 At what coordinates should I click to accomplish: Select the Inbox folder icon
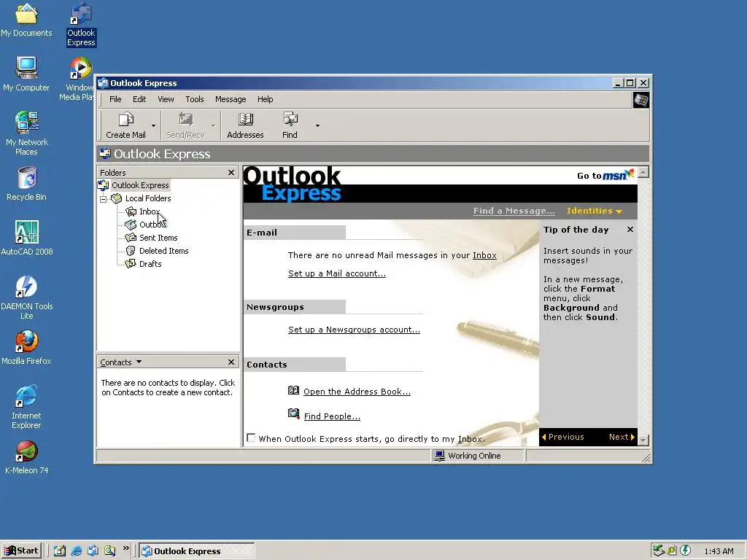pos(131,211)
